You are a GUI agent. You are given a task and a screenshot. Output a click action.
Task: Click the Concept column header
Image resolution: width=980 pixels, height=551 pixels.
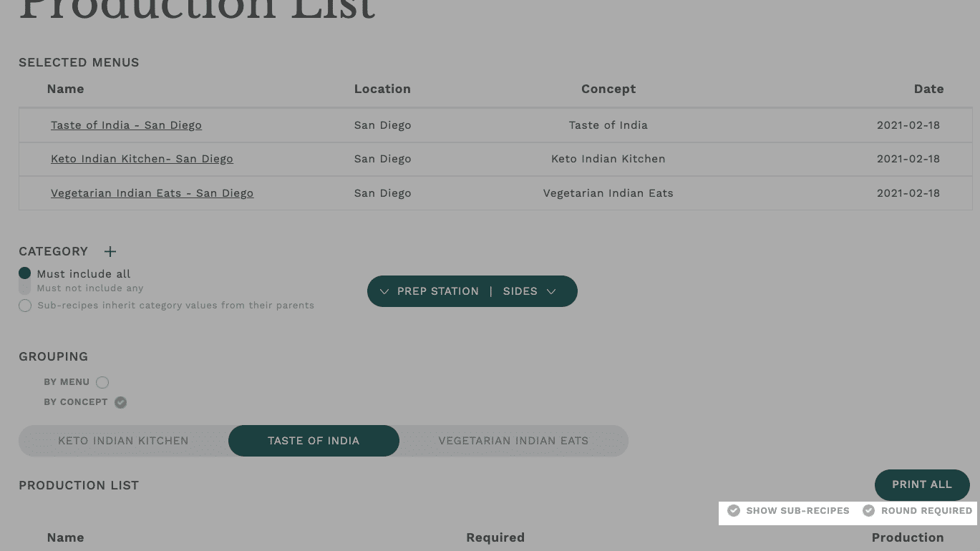[x=608, y=89]
